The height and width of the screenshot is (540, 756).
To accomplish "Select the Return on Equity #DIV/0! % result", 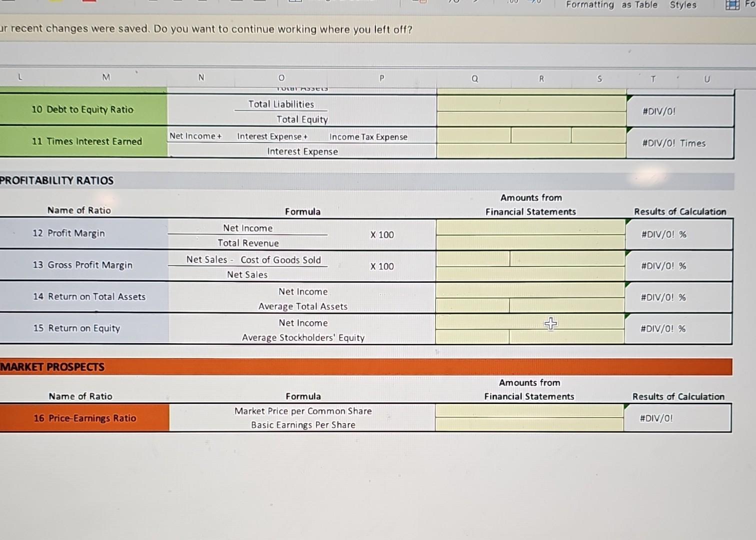I will [678, 329].
